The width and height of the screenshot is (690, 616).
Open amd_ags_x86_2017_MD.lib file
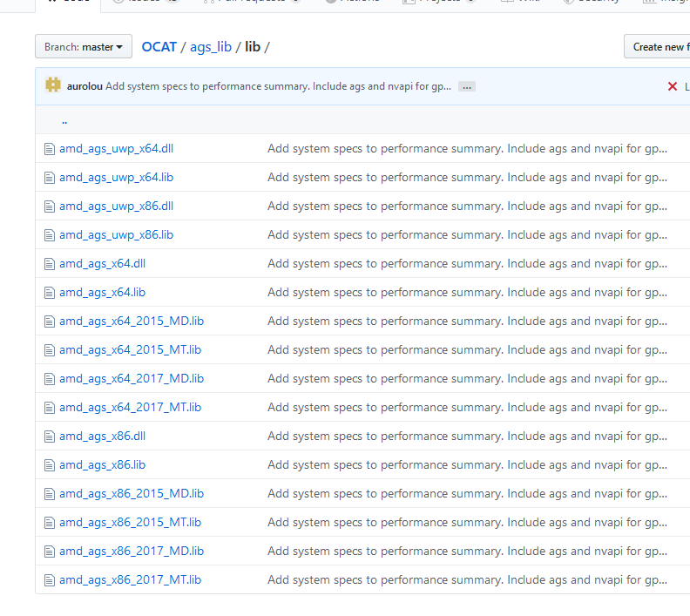132,551
